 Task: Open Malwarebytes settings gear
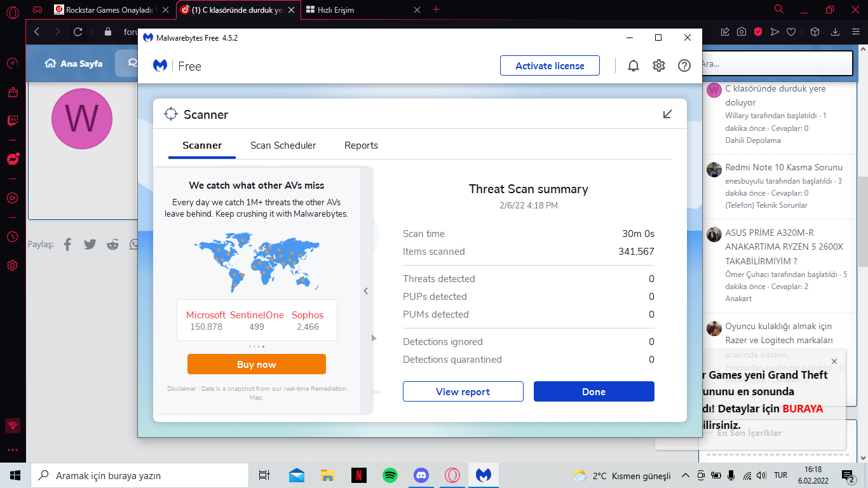tap(659, 65)
